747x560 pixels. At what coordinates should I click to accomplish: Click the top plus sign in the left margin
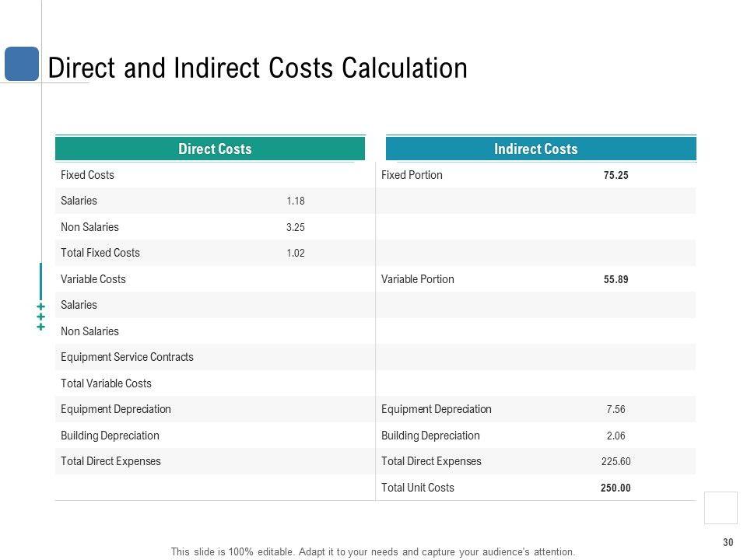pyautogui.click(x=40, y=307)
